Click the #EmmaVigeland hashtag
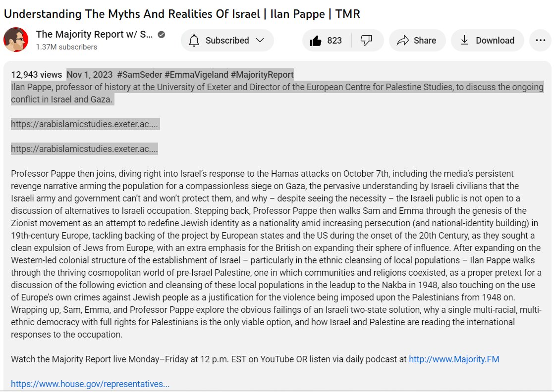 coord(196,75)
